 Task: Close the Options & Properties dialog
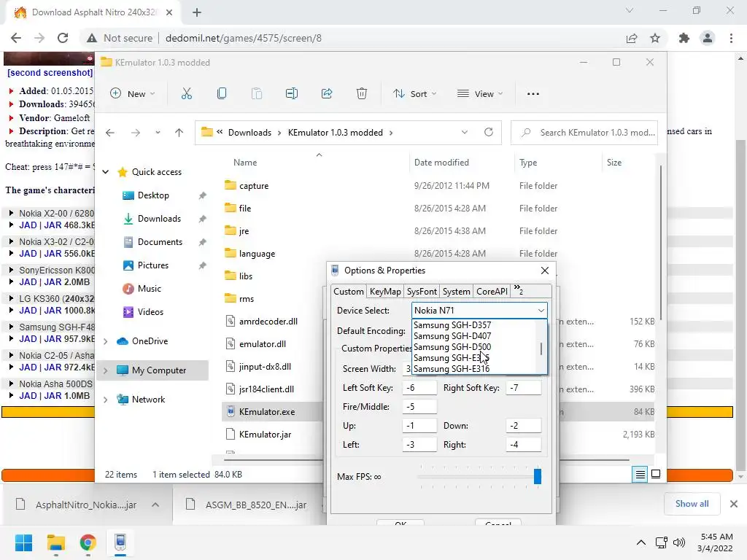545,271
